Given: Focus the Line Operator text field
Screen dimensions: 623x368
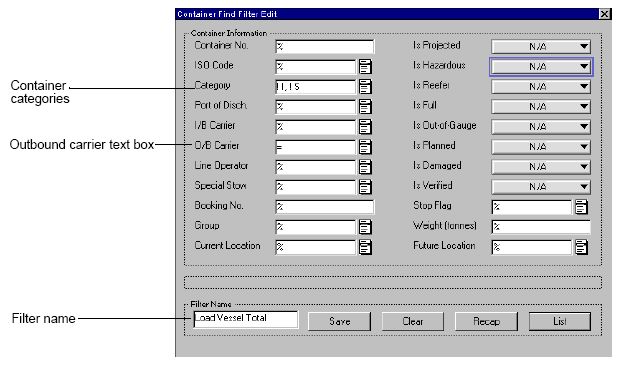Looking at the screenshot, I should pos(315,167).
